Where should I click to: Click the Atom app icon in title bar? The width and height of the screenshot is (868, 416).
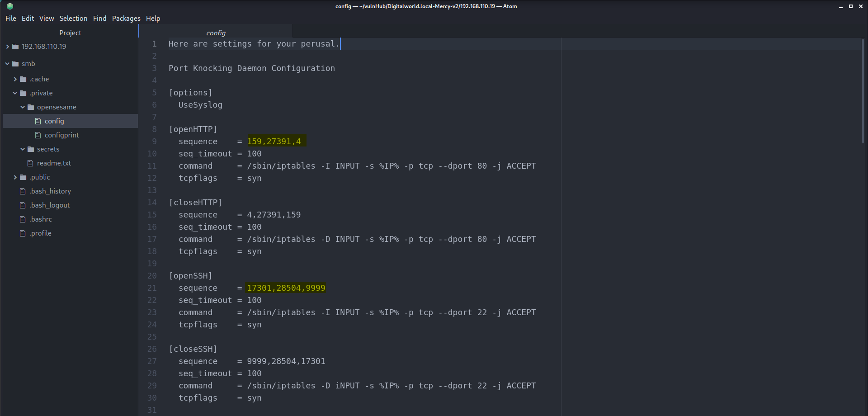[10, 6]
